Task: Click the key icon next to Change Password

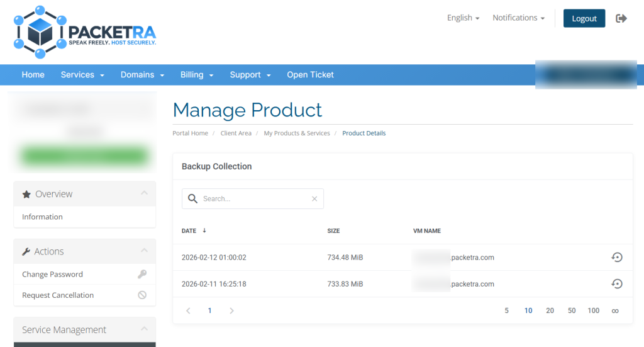Action: [x=142, y=274]
